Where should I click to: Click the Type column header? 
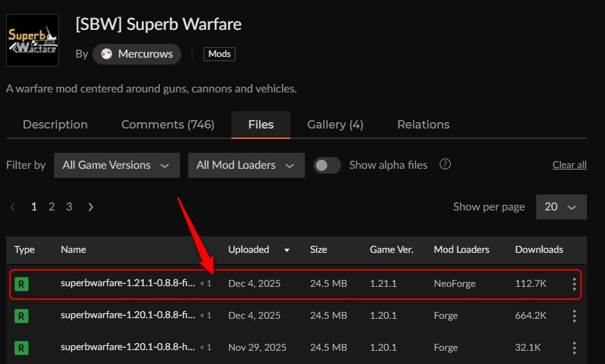[24, 249]
